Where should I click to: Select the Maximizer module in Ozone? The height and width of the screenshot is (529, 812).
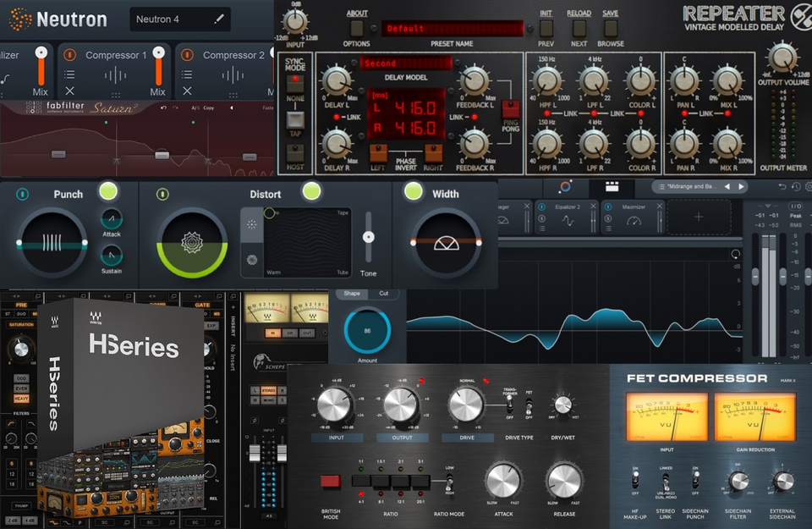634,217
